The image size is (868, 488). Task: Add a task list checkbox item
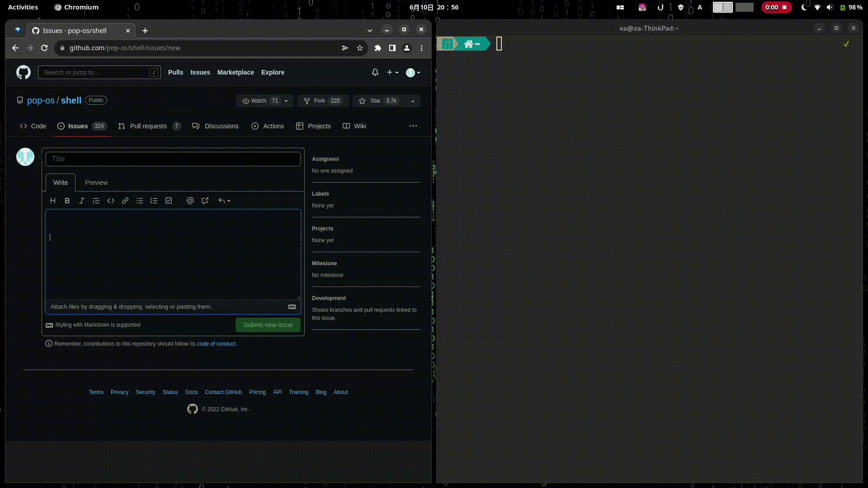pos(169,201)
